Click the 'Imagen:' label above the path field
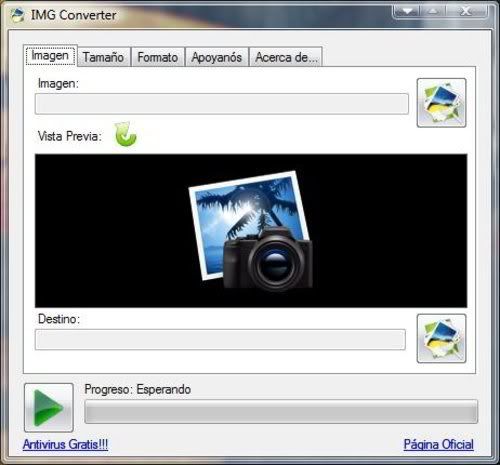Screen dimensions: 500x465 58,83
